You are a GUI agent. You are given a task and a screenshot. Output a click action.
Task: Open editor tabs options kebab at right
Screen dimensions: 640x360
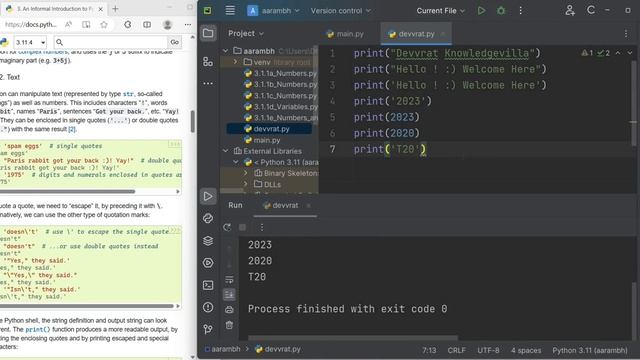pos(626,34)
